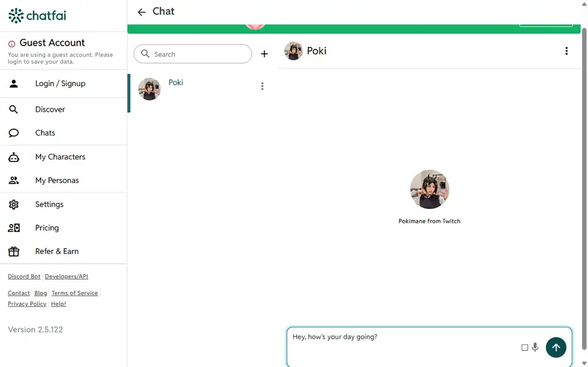
Task: Click the Chats speech bubble icon
Action: pos(14,133)
